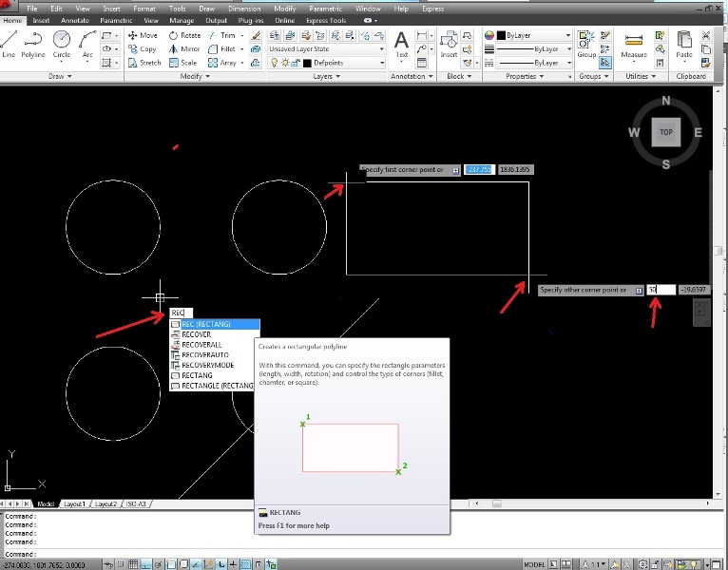Click the Offset icon in Modify panel

[x=256, y=63]
